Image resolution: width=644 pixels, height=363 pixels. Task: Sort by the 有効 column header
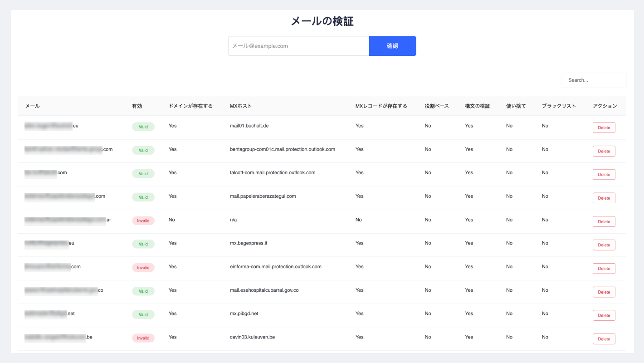point(137,106)
